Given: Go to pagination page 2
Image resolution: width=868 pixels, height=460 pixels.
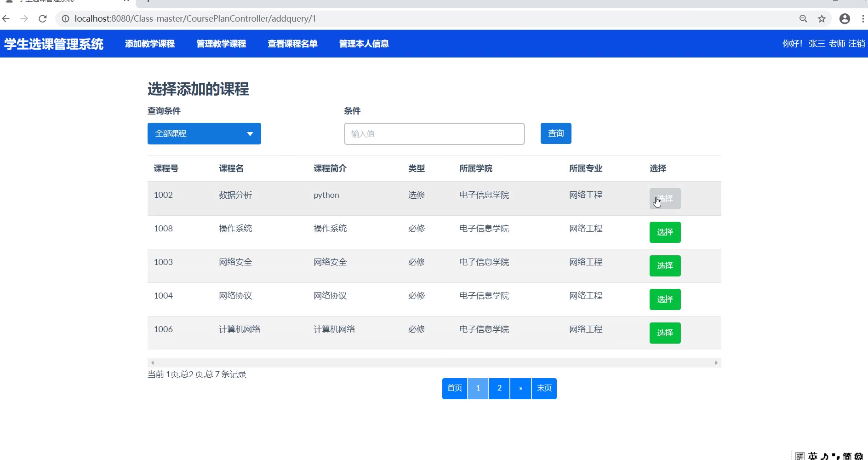Looking at the screenshot, I should pos(499,389).
